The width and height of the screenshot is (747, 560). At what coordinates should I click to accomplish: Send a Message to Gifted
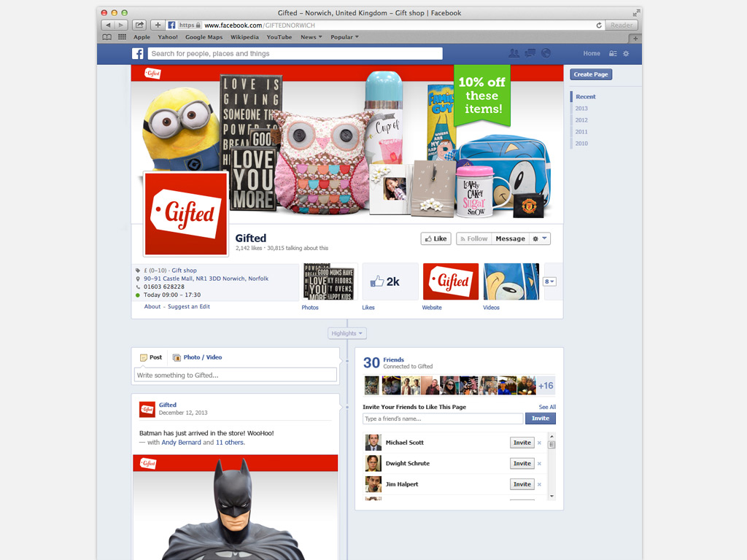pos(510,238)
